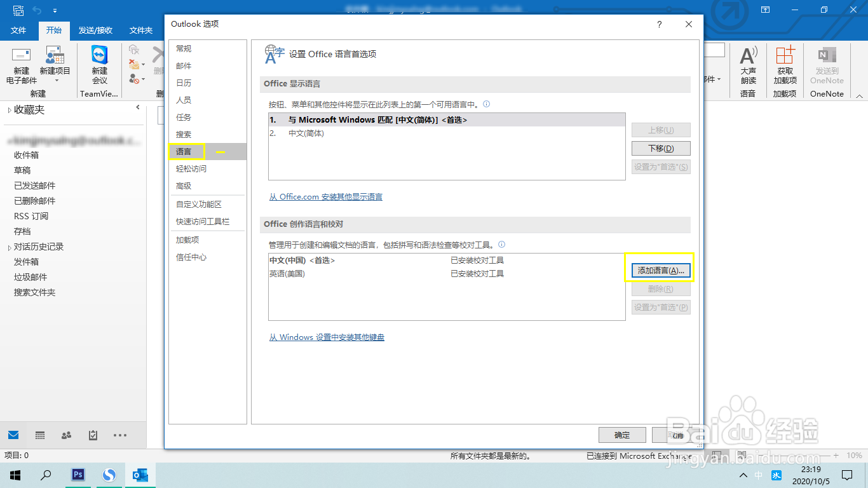Select 快速访问工具栏 options category
Image resolution: width=868 pixels, height=488 pixels.
tap(207, 222)
